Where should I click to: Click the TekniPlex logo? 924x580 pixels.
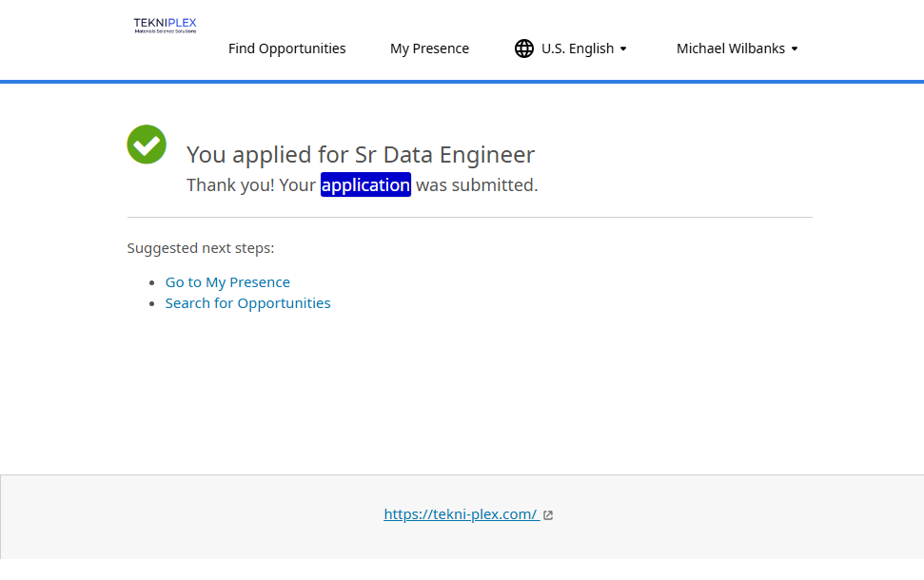tap(165, 25)
